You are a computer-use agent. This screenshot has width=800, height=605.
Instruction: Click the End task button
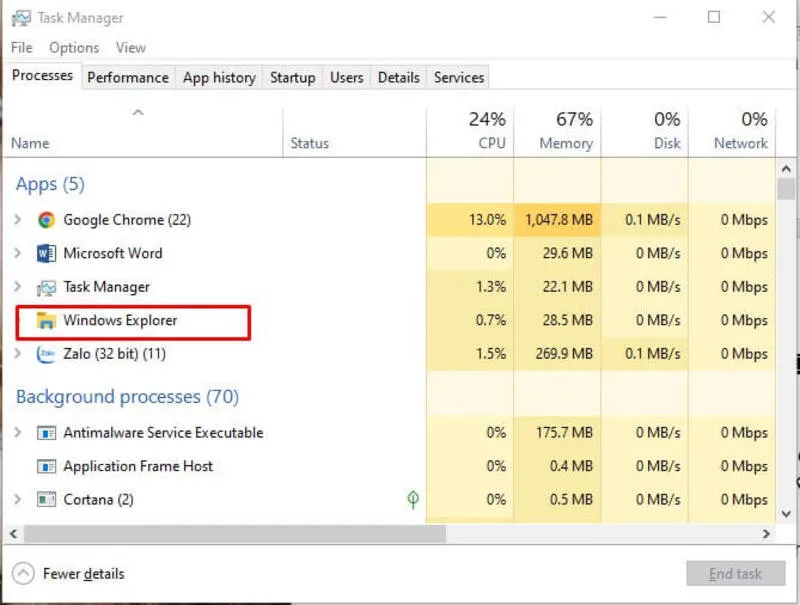click(735, 574)
